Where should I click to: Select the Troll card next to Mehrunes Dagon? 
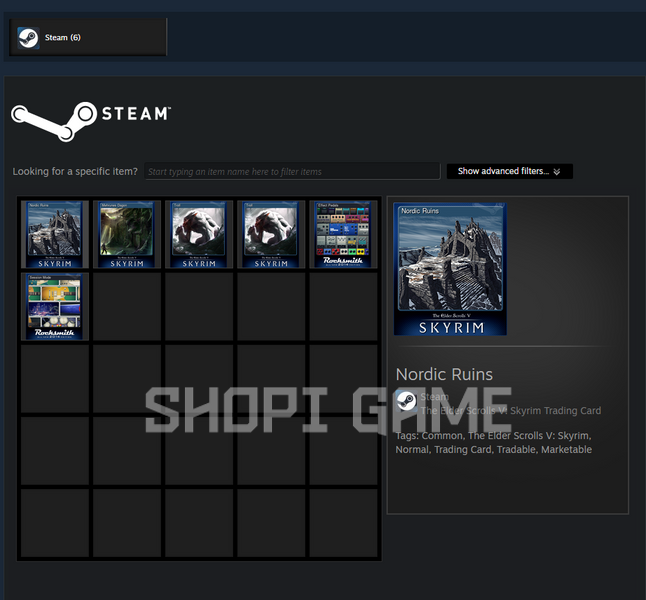[199, 234]
